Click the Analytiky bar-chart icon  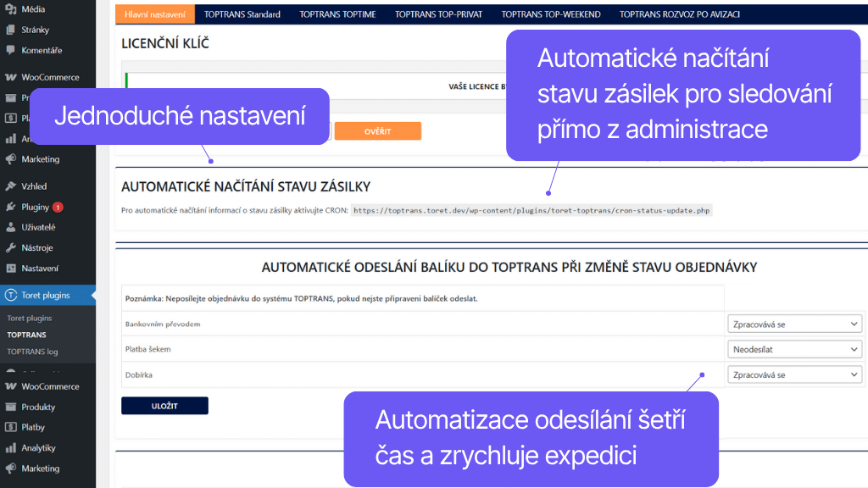click(x=10, y=447)
